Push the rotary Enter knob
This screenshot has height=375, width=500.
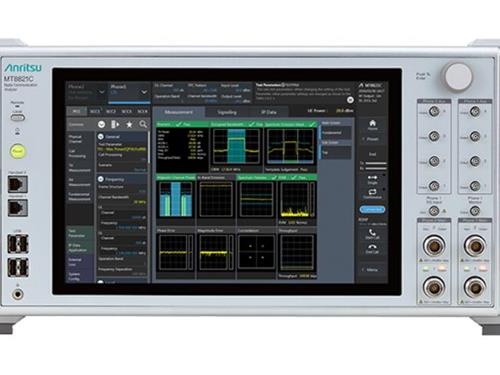pos(458,76)
